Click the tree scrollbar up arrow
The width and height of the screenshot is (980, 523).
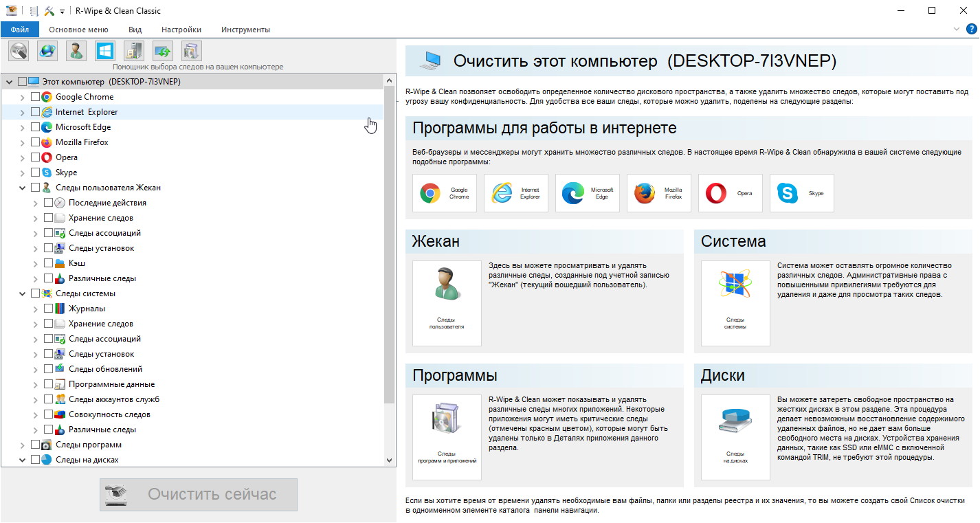[x=390, y=80]
